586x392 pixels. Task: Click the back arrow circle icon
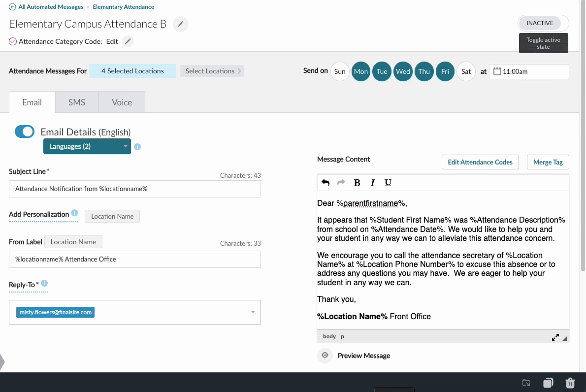click(x=12, y=7)
